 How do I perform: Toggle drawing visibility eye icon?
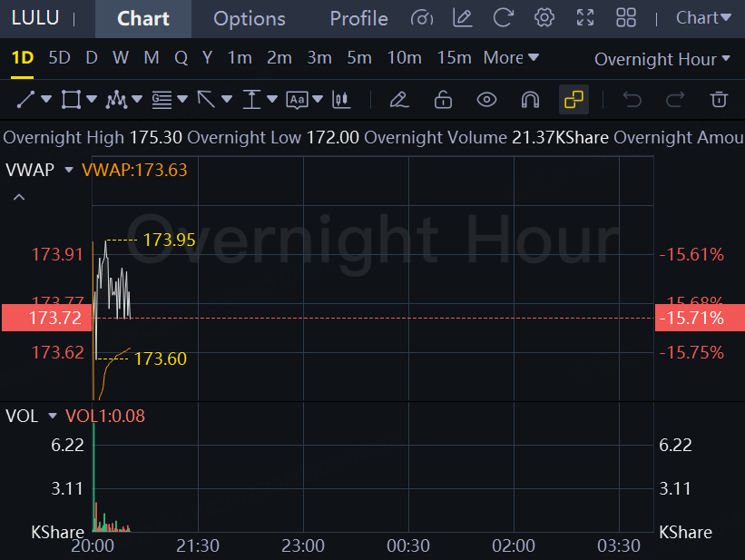486,100
